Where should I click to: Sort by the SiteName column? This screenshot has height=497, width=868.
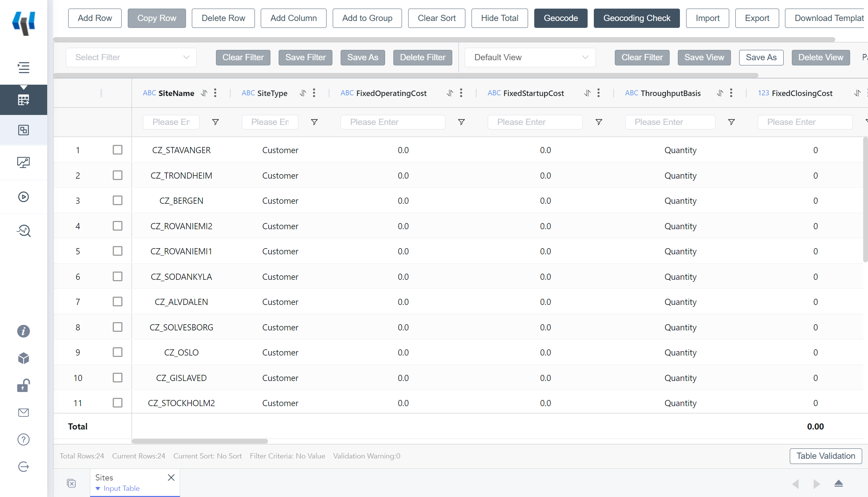(x=204, y=93)
